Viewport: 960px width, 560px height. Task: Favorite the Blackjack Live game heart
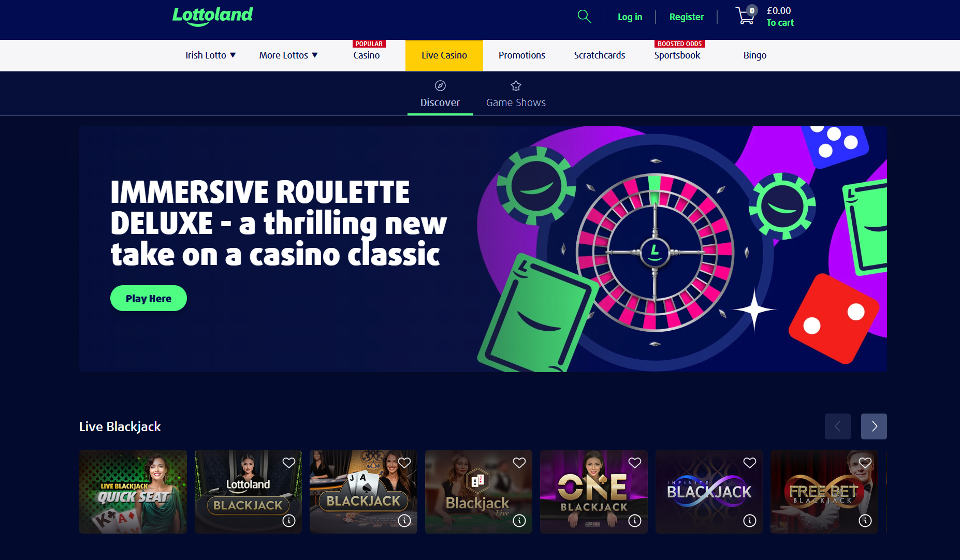coord(519,463)
